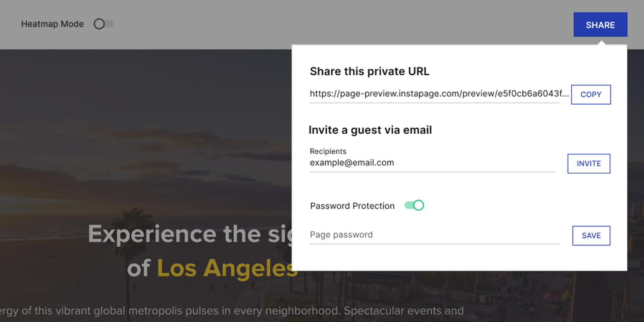644x322 pixels.
Task: Click the Heatmap Mode label text
Action: point(52,24)
